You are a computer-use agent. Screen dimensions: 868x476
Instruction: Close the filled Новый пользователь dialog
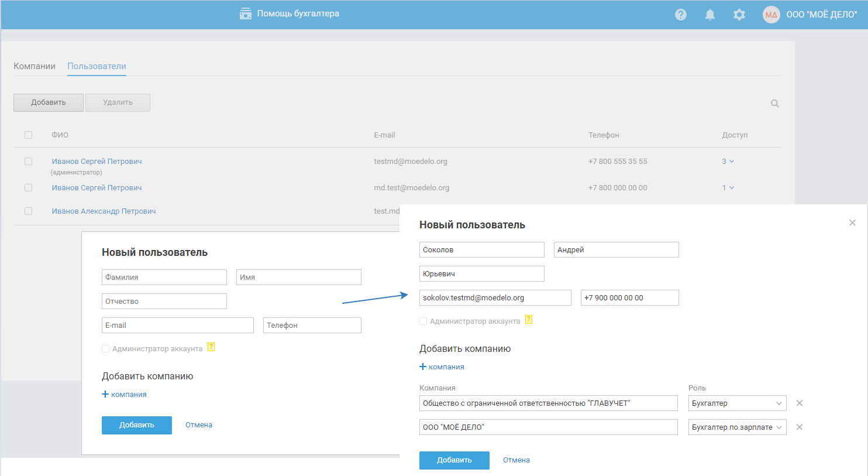click(x=852, y=222)
